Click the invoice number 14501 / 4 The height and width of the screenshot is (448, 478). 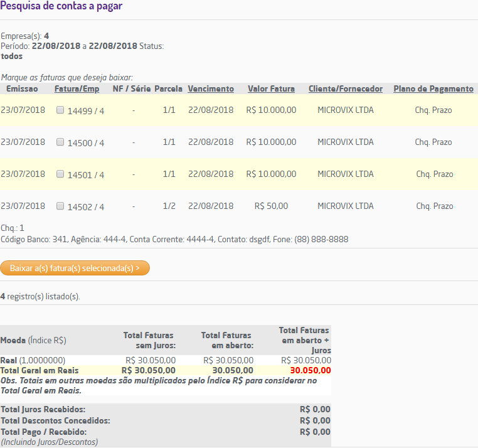tap(86, 175)
